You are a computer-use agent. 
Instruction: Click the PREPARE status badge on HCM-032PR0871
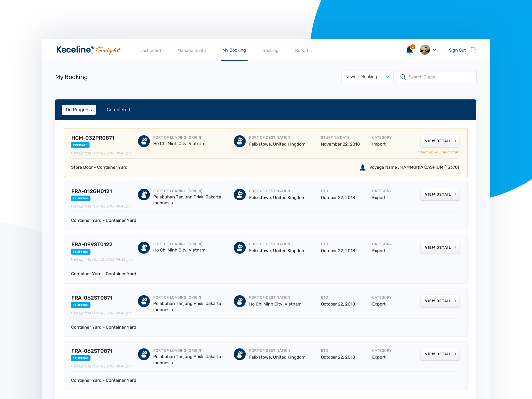(x=80, y=145)
